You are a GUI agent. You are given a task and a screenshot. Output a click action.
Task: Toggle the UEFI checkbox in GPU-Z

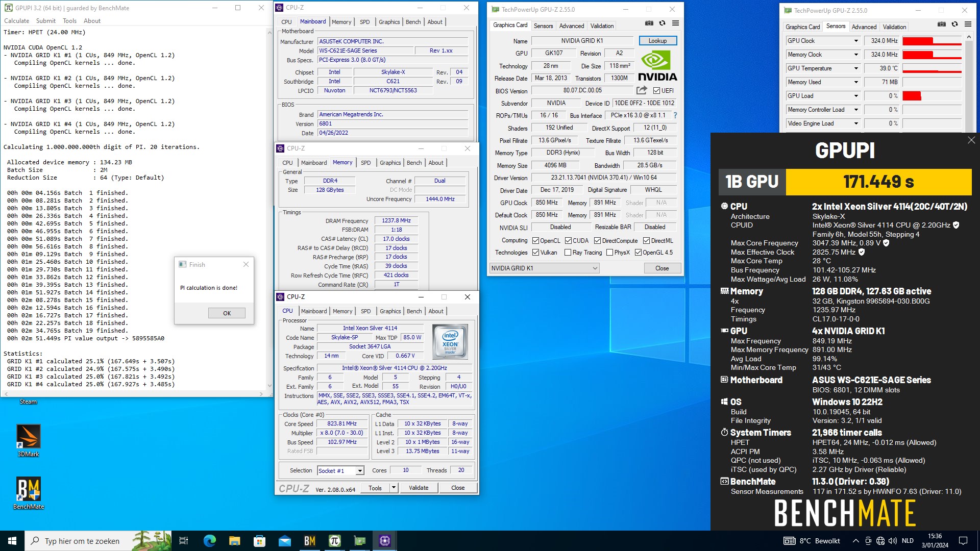click(656, 91)
